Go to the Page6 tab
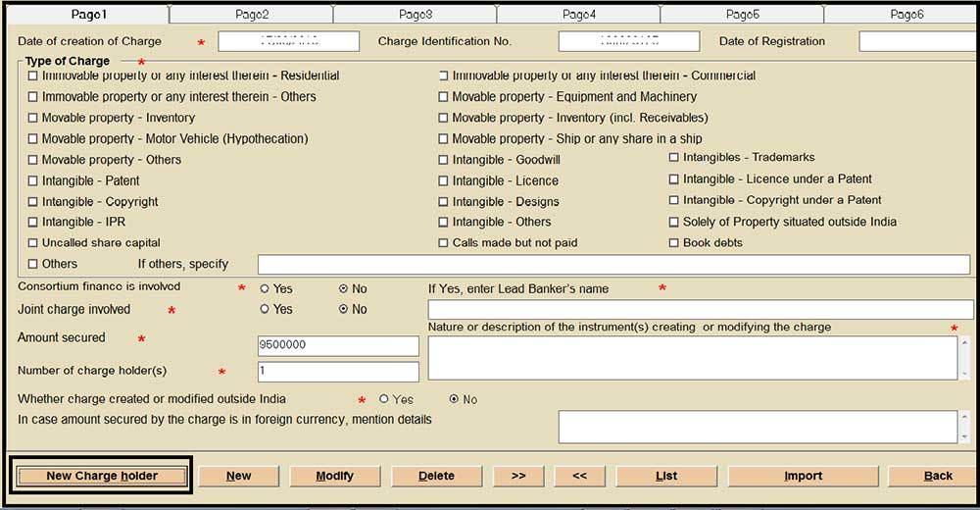This screenshot has width=980, height=510. tap(906, 15)
